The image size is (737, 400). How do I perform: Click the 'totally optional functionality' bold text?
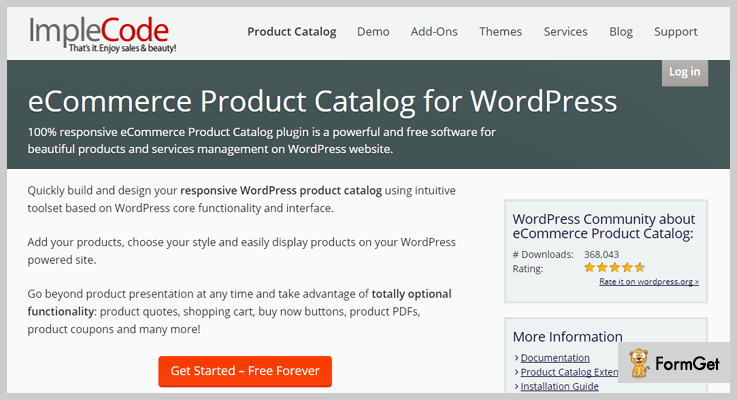pos(239,302)
